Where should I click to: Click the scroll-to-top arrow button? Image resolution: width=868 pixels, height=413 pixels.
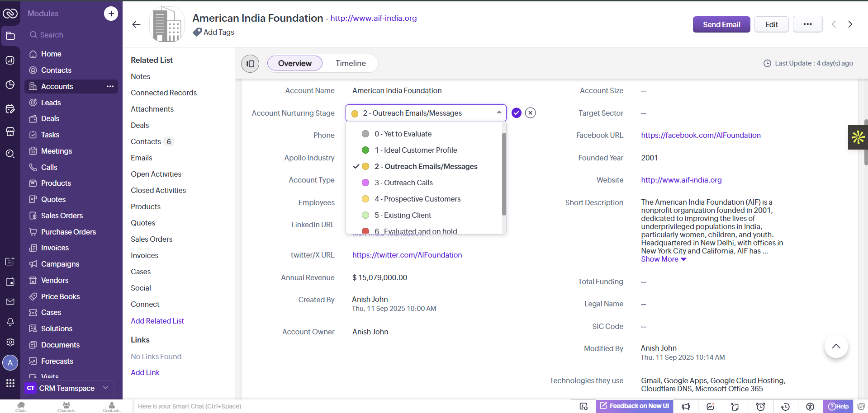pyautogui.click(x=836, y=346)
